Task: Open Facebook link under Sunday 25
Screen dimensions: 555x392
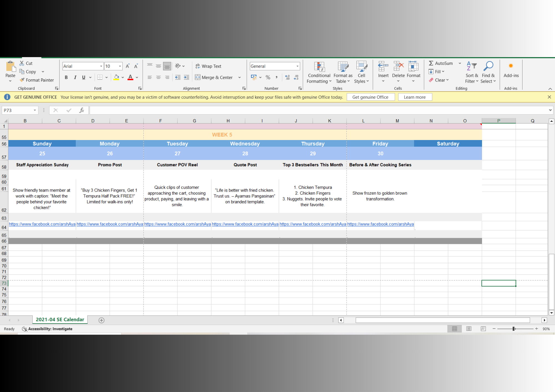Action: [42, 224]
